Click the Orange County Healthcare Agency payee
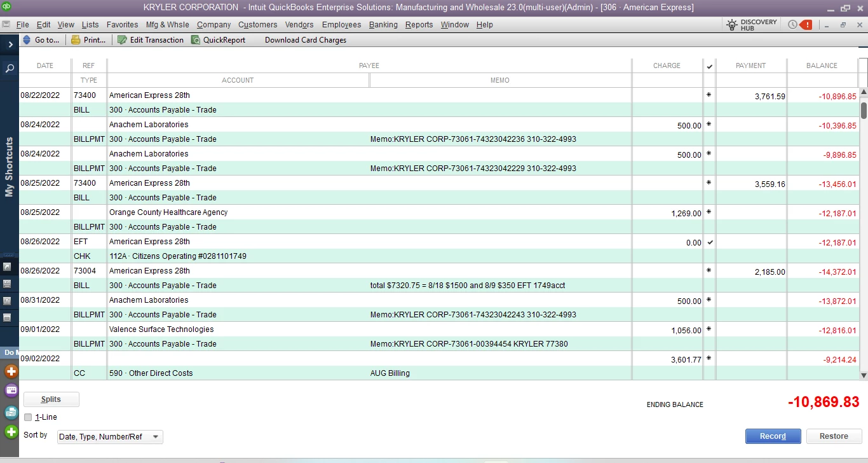This screenshot has width=868, height=463. [168, 212]
